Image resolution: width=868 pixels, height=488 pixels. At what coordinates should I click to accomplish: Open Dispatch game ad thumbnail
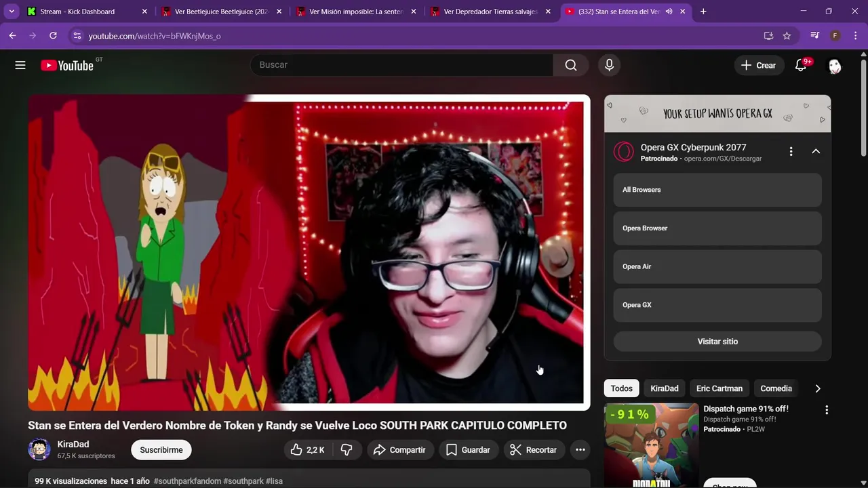point(651,445)
